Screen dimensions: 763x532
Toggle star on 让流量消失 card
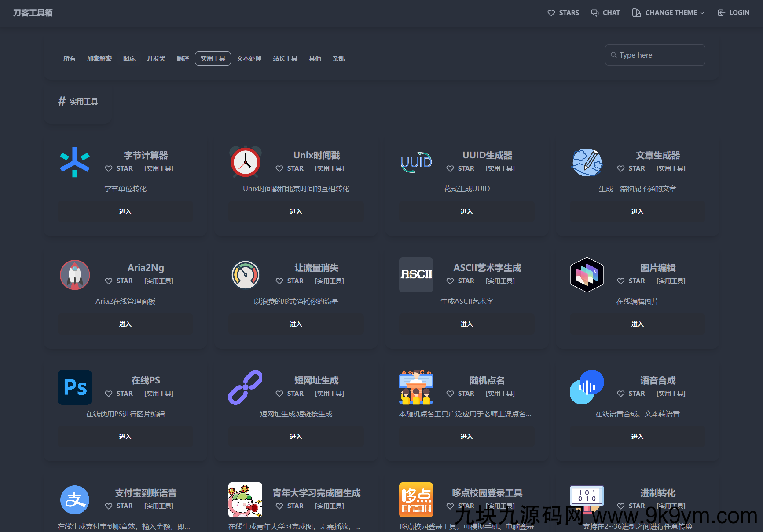290,281
